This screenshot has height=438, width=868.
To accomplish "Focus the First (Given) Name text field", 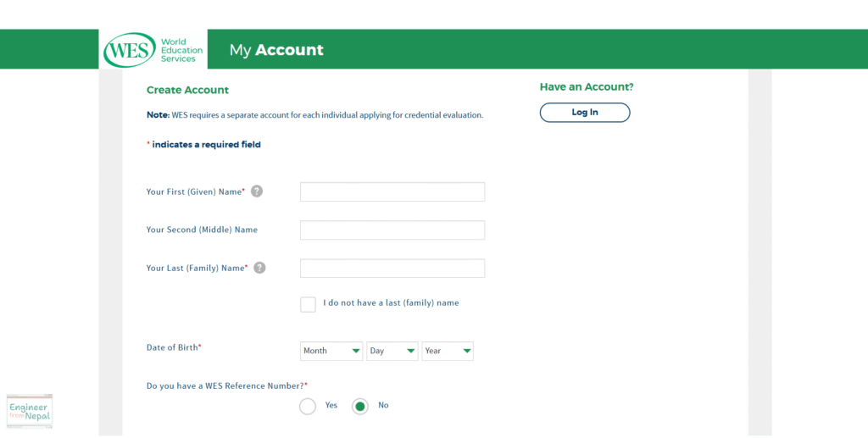I will tap(392, 192).
